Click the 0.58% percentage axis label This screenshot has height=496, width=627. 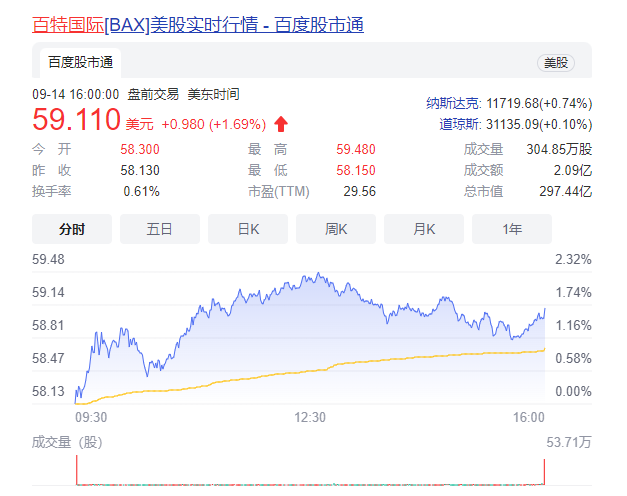click(573, 358)
